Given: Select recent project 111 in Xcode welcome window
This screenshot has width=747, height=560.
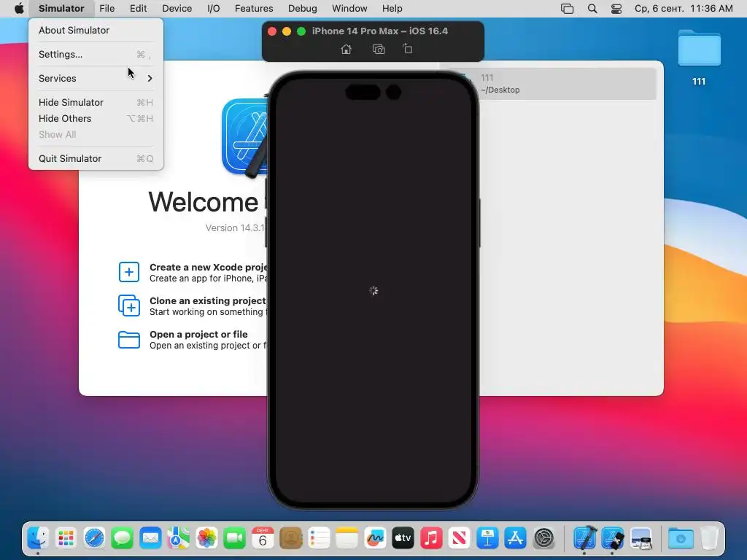Looking at the screenshot, I should 567,84.
